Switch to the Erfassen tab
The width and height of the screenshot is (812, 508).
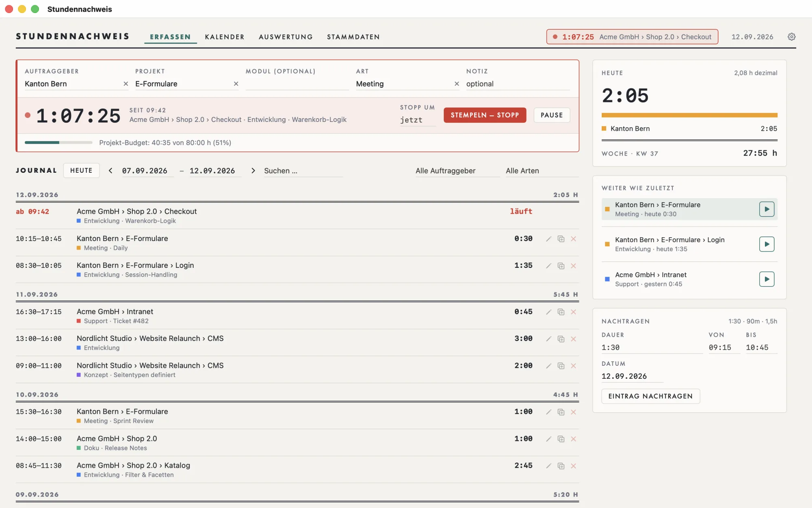[170, 37]
